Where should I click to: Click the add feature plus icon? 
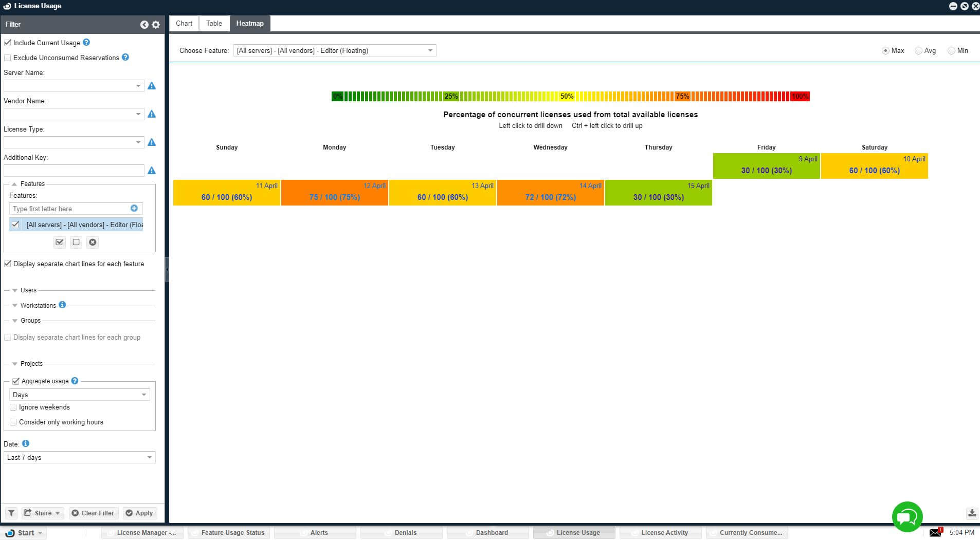pos(134,208)
